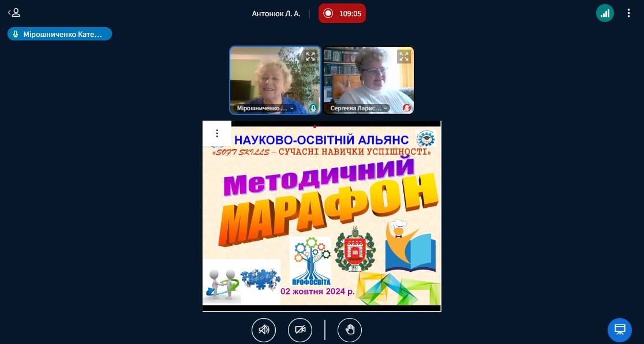
Task: Click the recording indicator showing 109:05
Action: (342, 13)
